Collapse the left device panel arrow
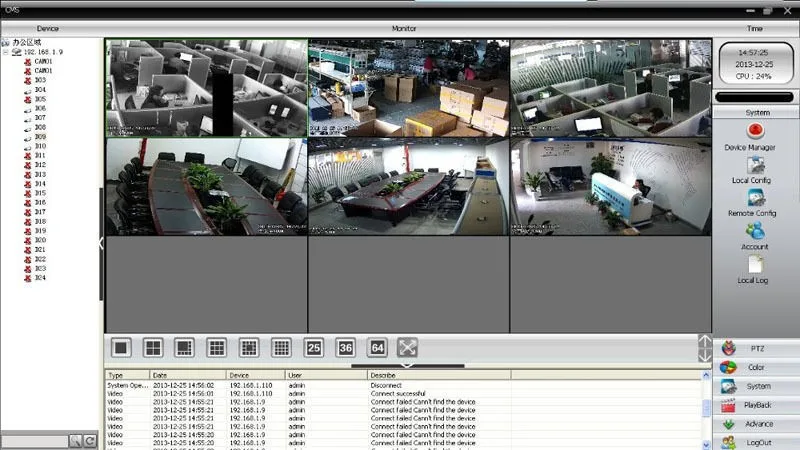 click(101, 244)
